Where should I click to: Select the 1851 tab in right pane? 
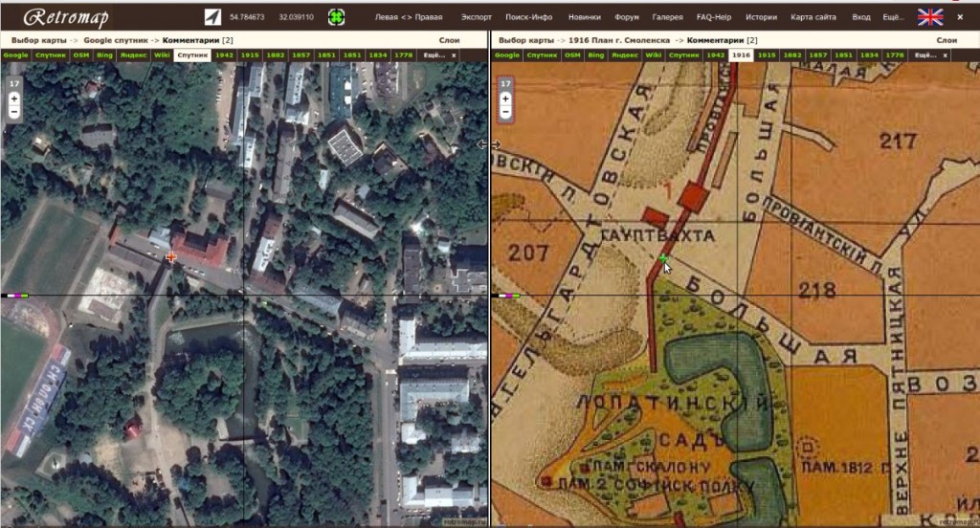click(844, 55)
